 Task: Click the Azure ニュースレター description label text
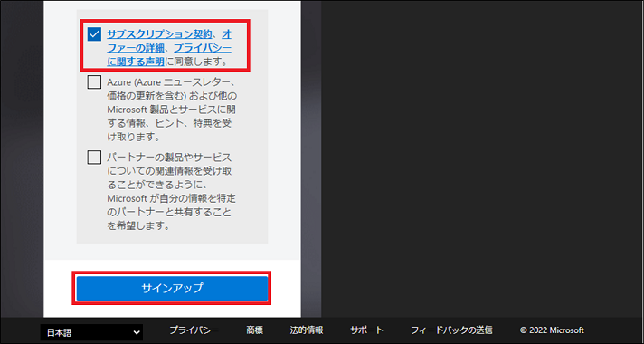(x=172, y=110)
